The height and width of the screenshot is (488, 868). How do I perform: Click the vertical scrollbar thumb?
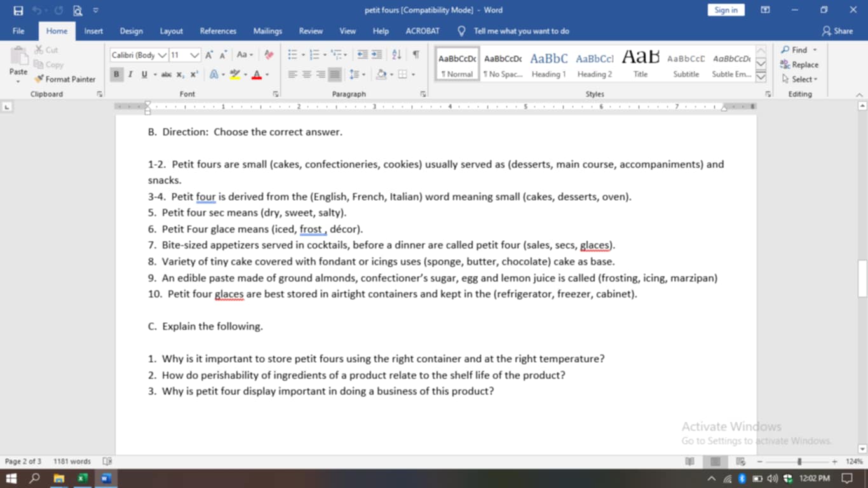(x=862, y=278)
